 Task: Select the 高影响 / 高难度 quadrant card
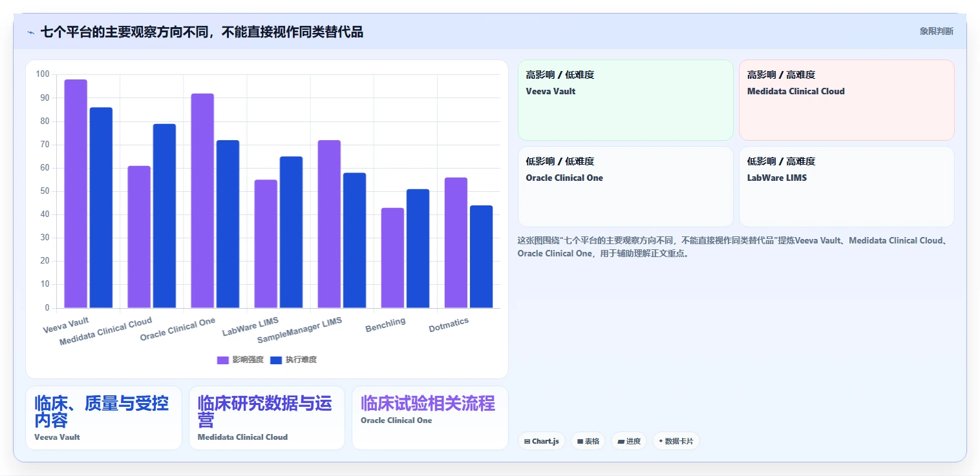(x=846, y=100)
